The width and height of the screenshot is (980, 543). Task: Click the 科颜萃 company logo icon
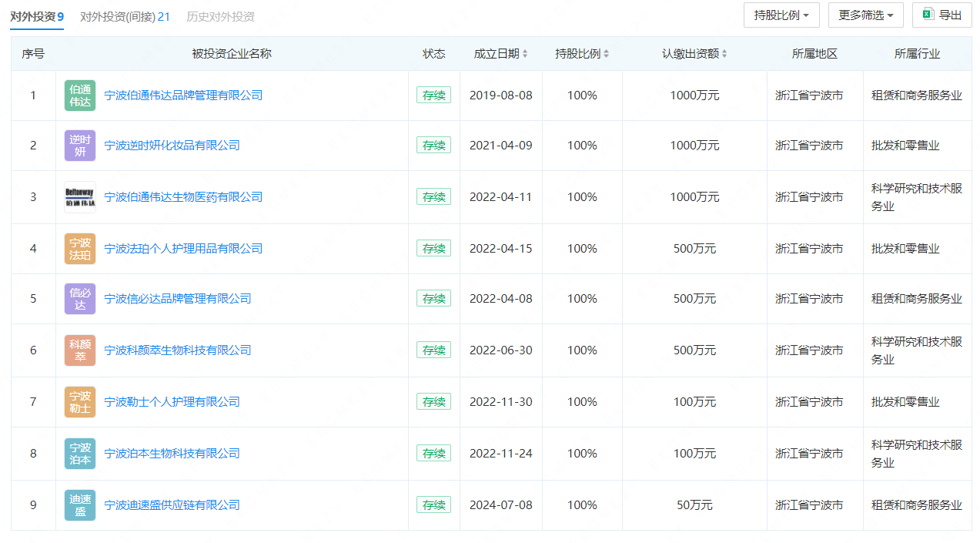(80, 350)
